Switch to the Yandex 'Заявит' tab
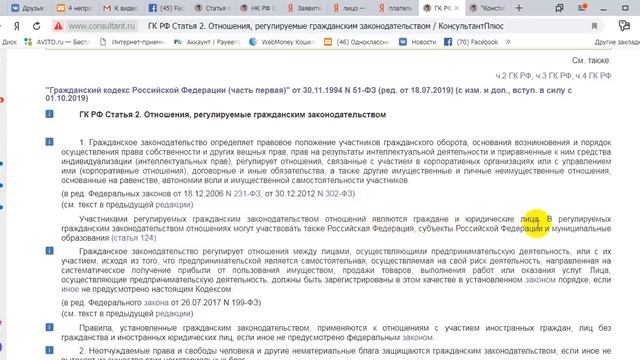This screenshot has height=360, width=640. point(303,8)
